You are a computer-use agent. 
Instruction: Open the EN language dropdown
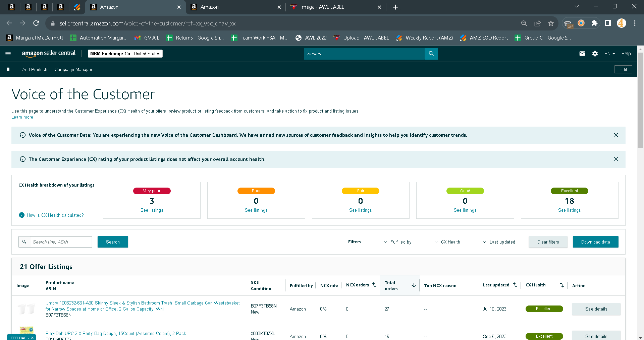pyautogui.click(x=609, y=54)
